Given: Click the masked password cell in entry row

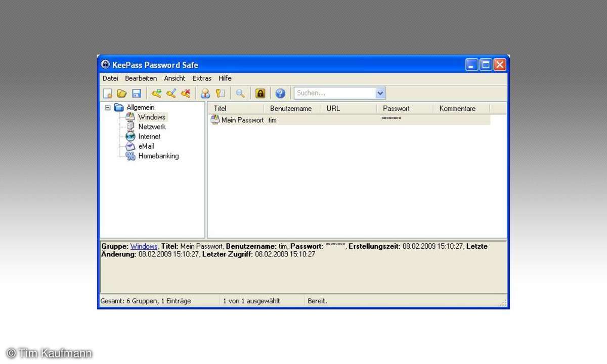Looking at the screenshot, I should click(x=391, y=118).
